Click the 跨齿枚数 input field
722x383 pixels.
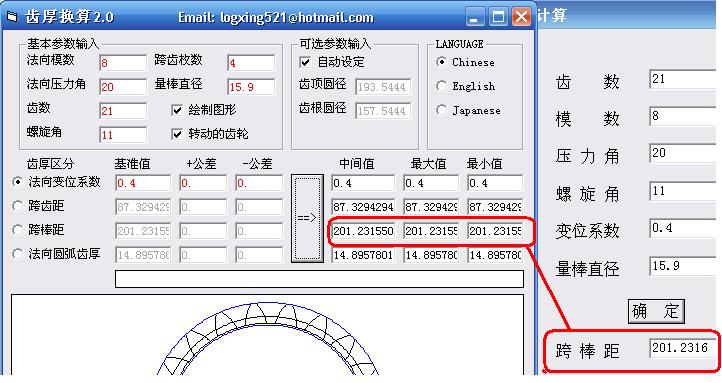(251, 63)
